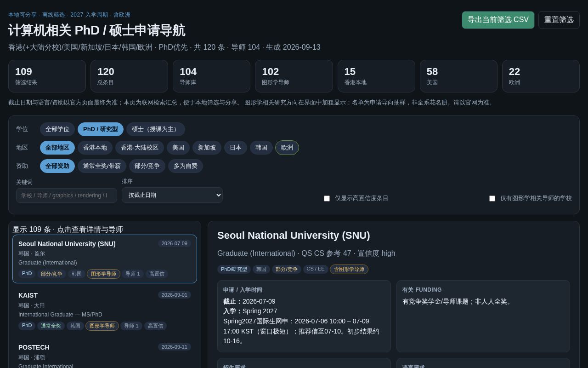
Task: Click the 图形学导师 tag in SNU list row
Action: point(103,274)
